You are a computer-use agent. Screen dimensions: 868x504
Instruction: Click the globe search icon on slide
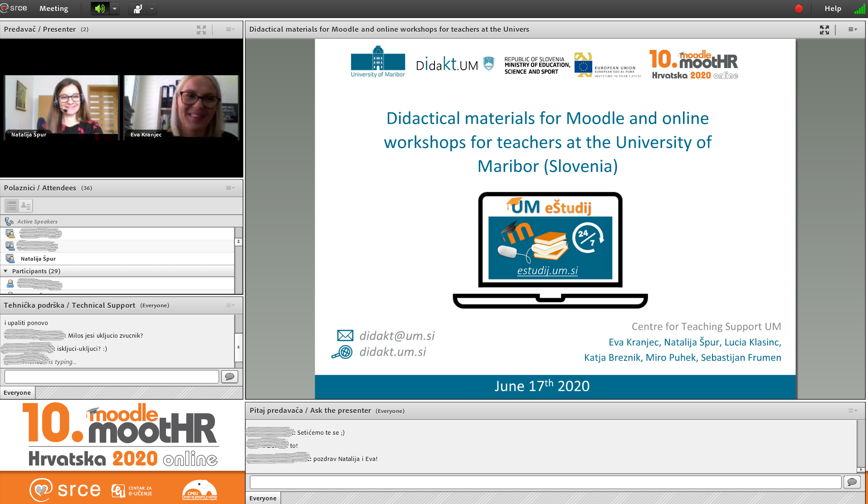click(x=342, y=352)
